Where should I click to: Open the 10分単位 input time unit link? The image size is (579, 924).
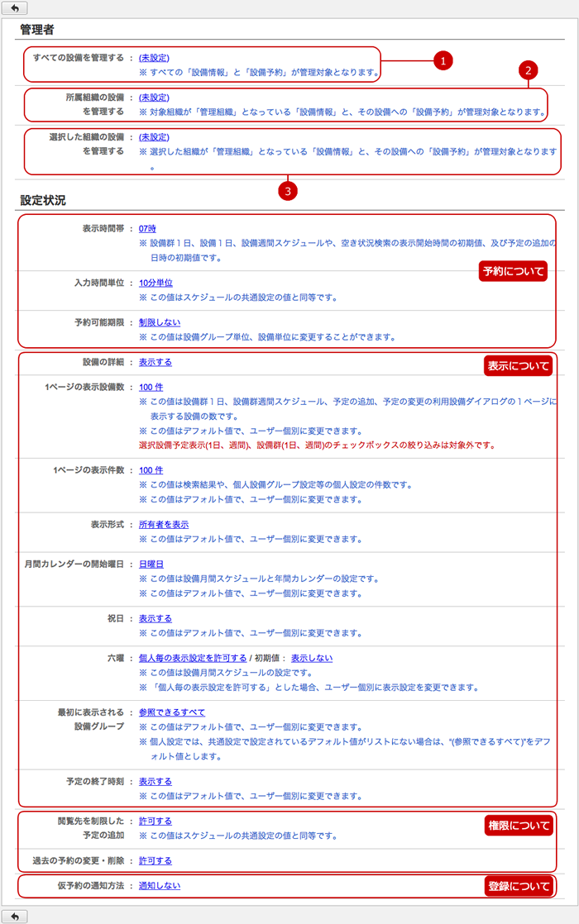156,283
